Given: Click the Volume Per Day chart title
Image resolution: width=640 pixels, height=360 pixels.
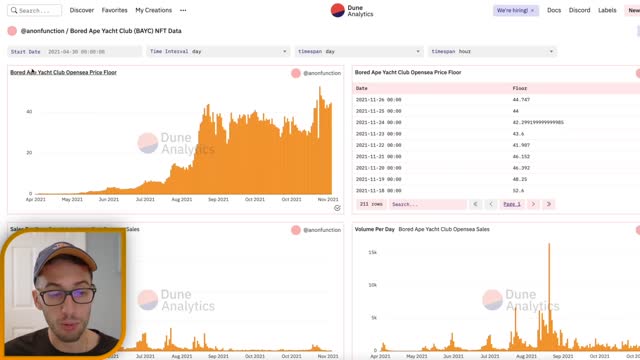Looking at the screenshot, I should 375,229.
